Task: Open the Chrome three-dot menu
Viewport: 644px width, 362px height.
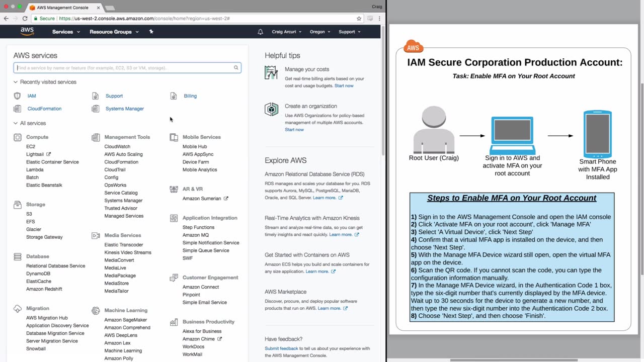Action: click(x=379, y=18)
